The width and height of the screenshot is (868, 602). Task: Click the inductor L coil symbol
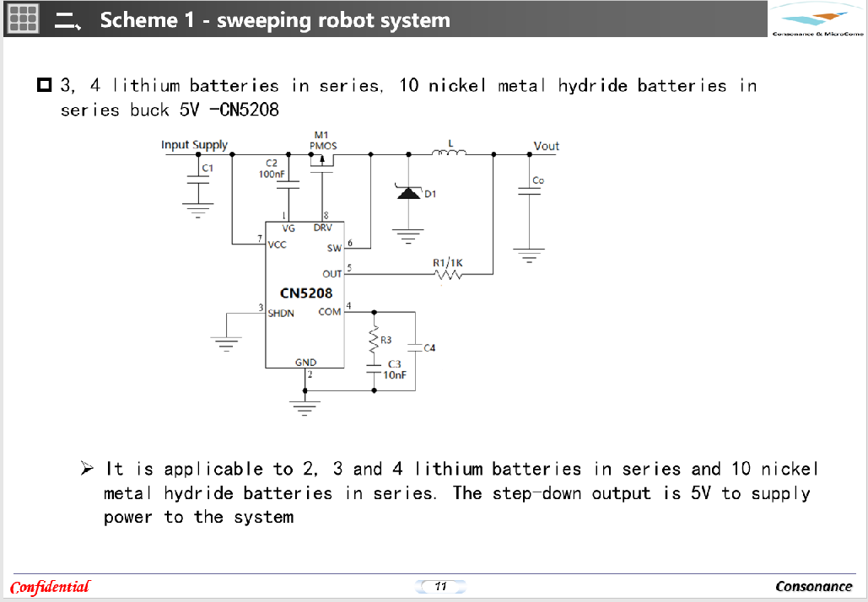450,152
